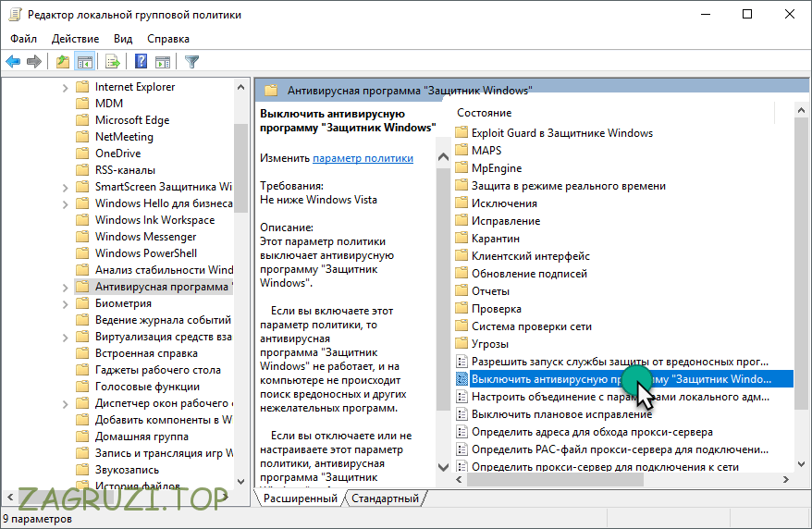This screenshot has width=812, height=529.
Task: Click the Отчеты folder icon
Action: pos(461,291)
